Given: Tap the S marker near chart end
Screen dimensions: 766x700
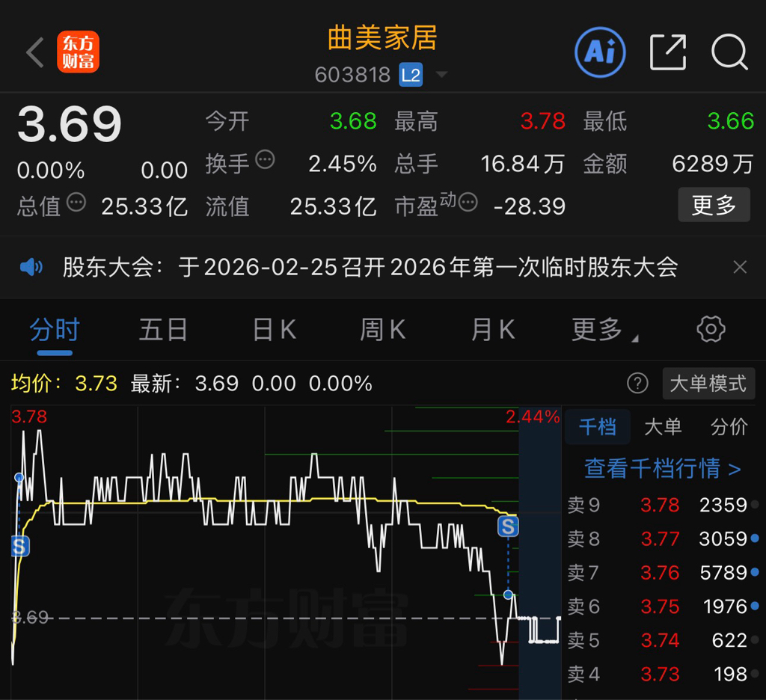Looking at the screenshot, I should (x=508, y=526).
